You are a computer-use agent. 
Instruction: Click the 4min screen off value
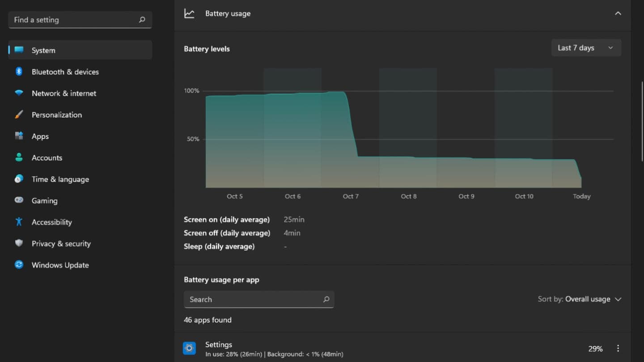pyautogui.click(x=292, y=233)
